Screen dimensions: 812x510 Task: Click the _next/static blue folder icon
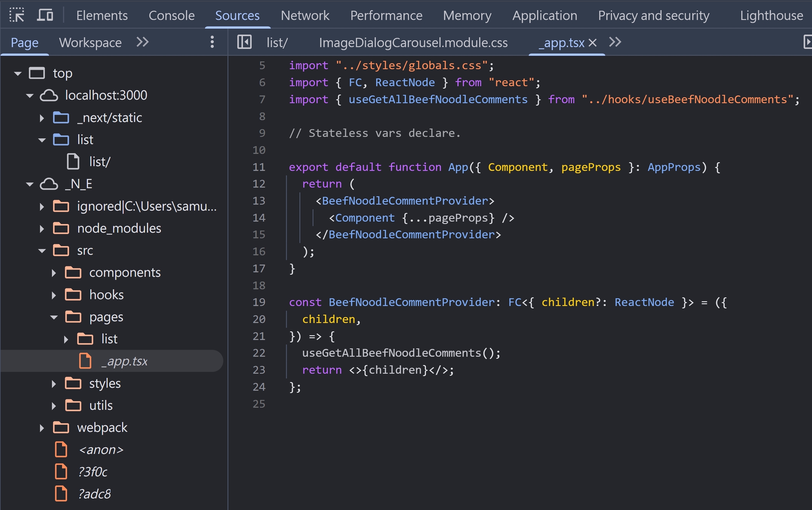[61, 118]
